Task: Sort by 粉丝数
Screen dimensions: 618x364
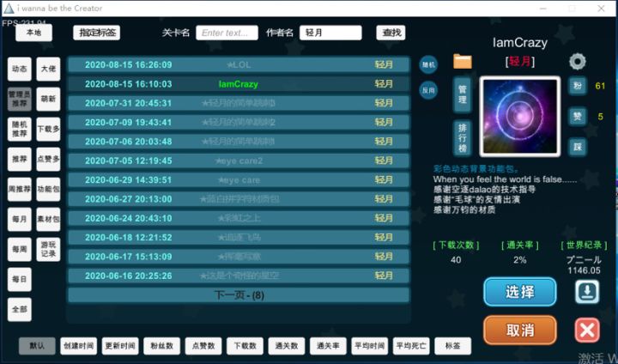Action: tap(161, 346)
